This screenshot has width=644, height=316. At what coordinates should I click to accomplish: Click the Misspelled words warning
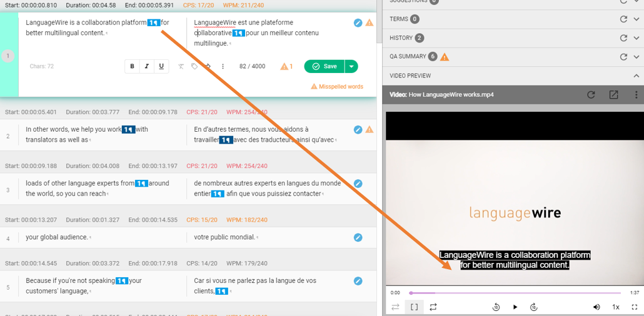coord(337,87)
